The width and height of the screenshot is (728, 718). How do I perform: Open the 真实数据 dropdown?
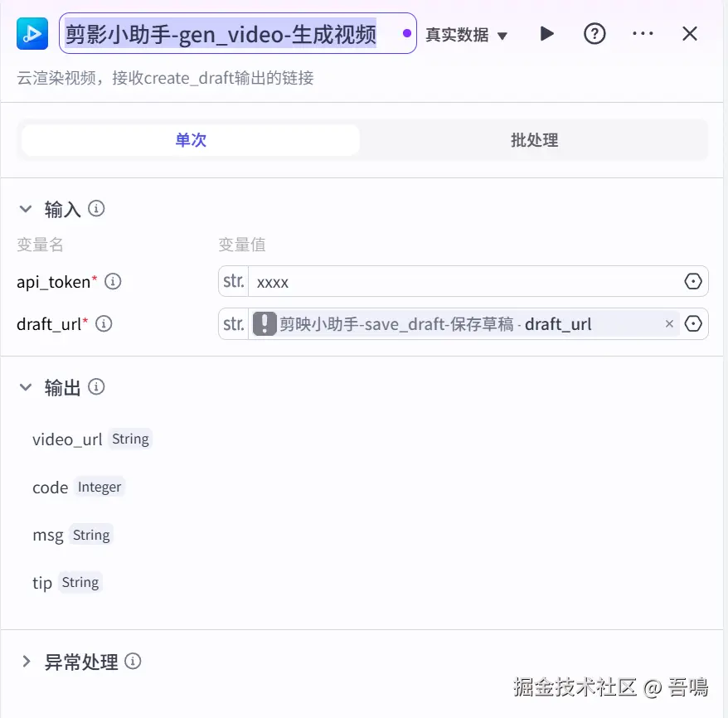[x=466, y=35]
